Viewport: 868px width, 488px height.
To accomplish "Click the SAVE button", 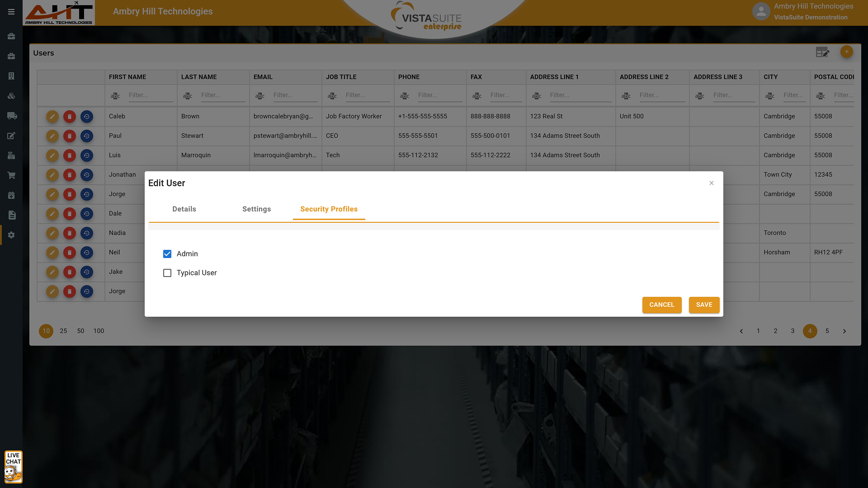I will 704,305.
